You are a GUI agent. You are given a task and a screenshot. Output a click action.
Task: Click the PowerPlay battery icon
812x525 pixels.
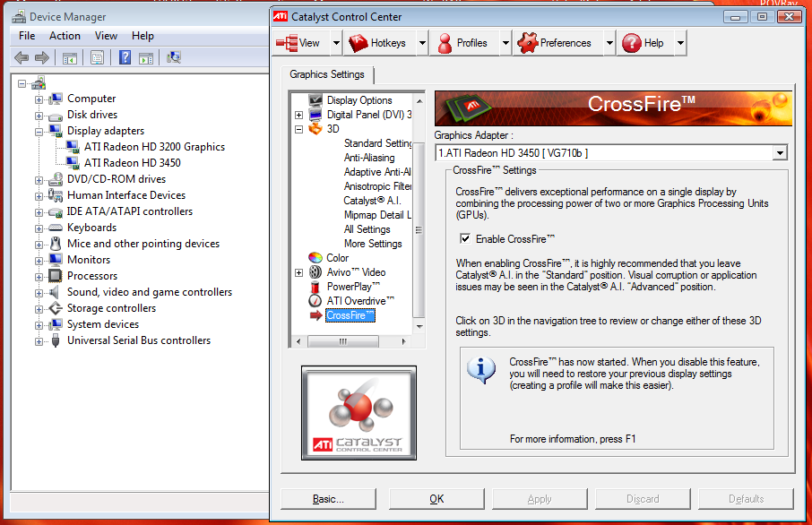point(315,287)
